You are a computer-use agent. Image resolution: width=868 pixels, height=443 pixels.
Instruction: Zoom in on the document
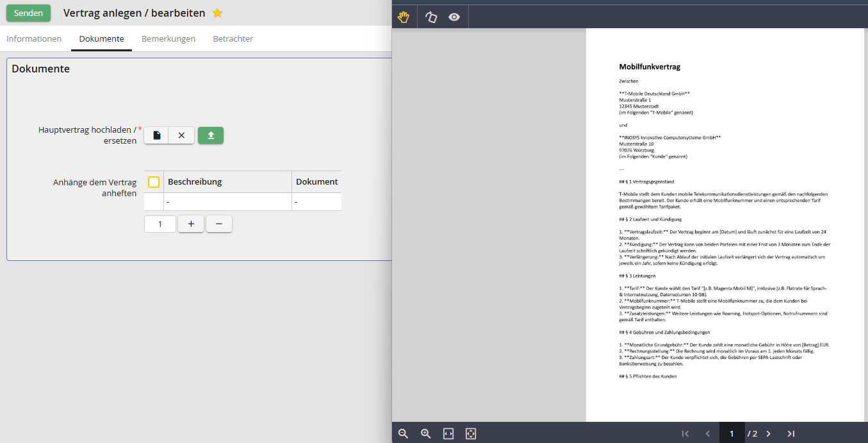click(x=425, y=433)
